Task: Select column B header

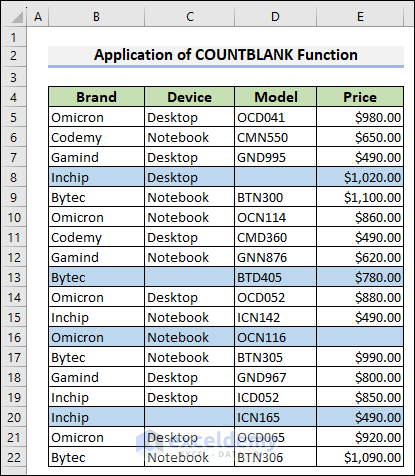Action: tap(96, 16)
